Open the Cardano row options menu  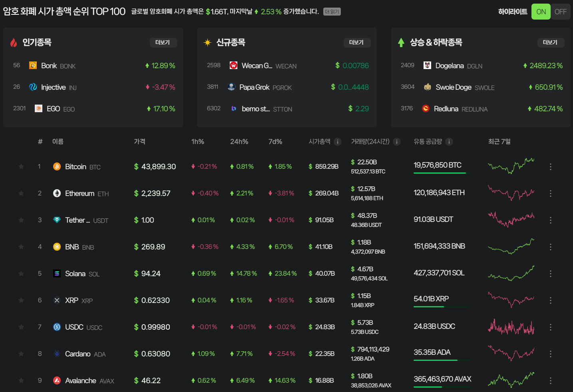click(x=551, y=354)
